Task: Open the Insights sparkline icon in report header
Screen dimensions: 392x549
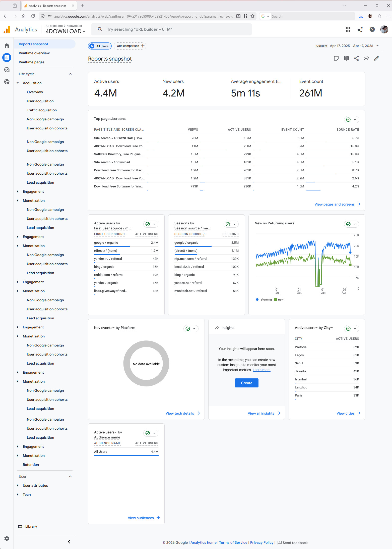Action: [366, 59]
